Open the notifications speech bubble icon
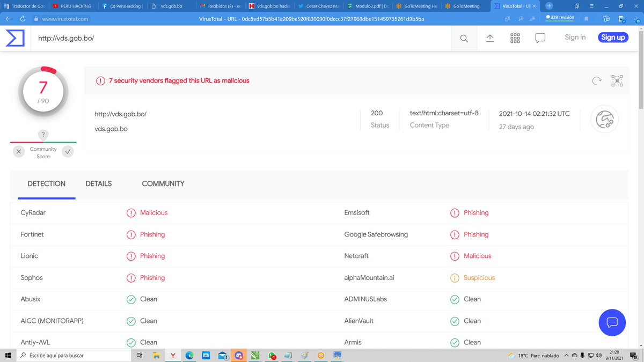Image resolution: width=644 pixels, height=362 pixels. tap(540, 38)
